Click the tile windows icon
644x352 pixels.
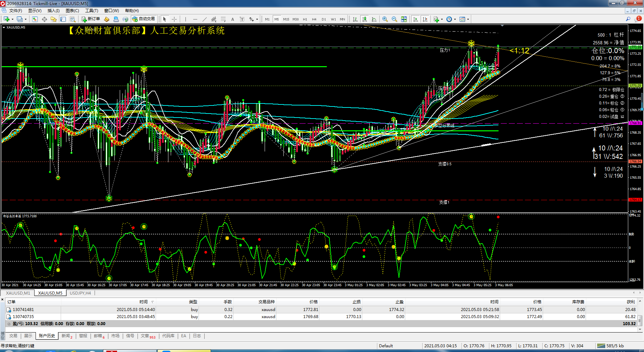coord(404,19)
